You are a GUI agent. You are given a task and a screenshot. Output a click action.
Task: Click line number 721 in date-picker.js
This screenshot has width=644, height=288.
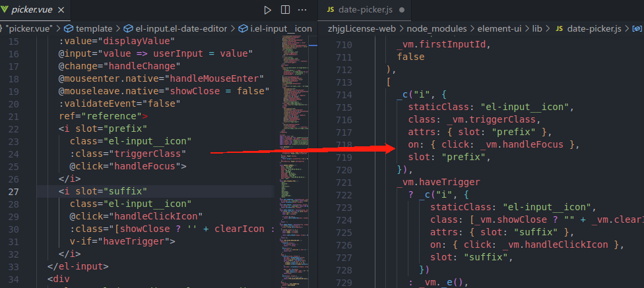[344, 182]
